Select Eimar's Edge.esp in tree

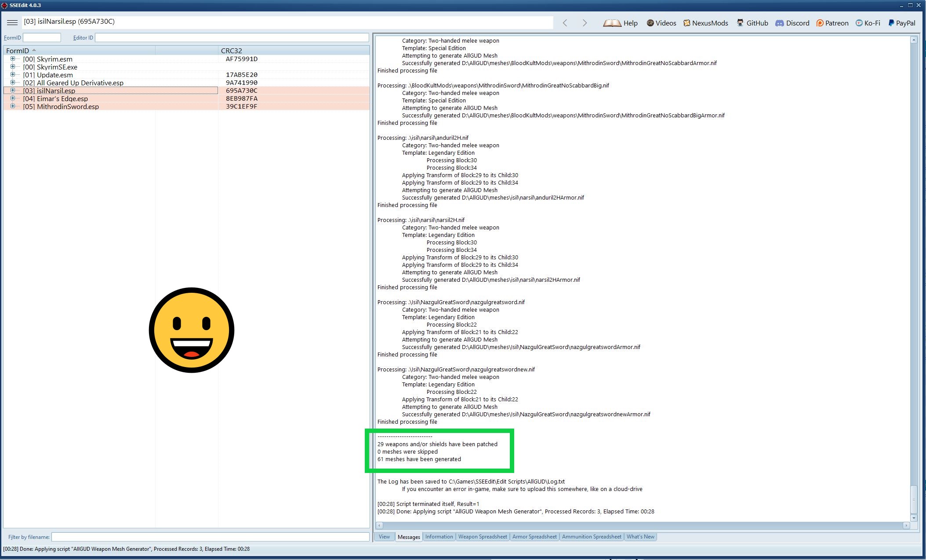tap(62, 99)
